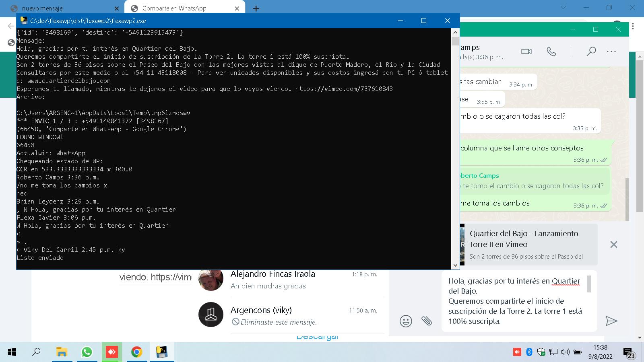Open Windows Start menu

(12, 352)
